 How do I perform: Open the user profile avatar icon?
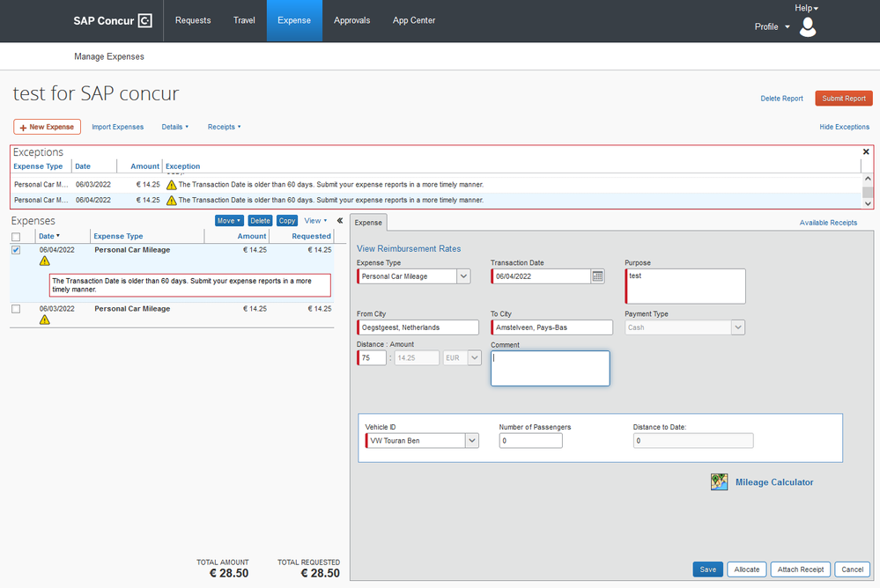tap(808, 27)
